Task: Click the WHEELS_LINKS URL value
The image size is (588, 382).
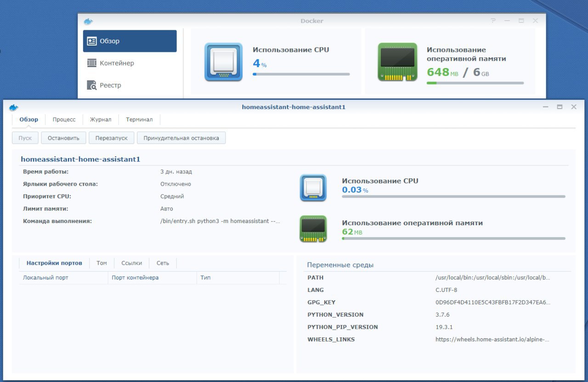Action: [492, 340]
